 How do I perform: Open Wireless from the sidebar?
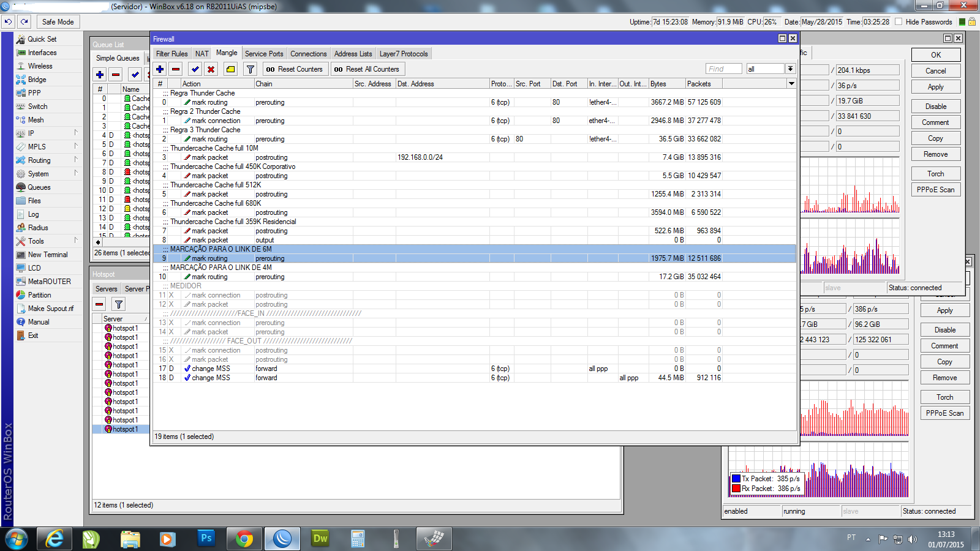click(x=40, y=66)
